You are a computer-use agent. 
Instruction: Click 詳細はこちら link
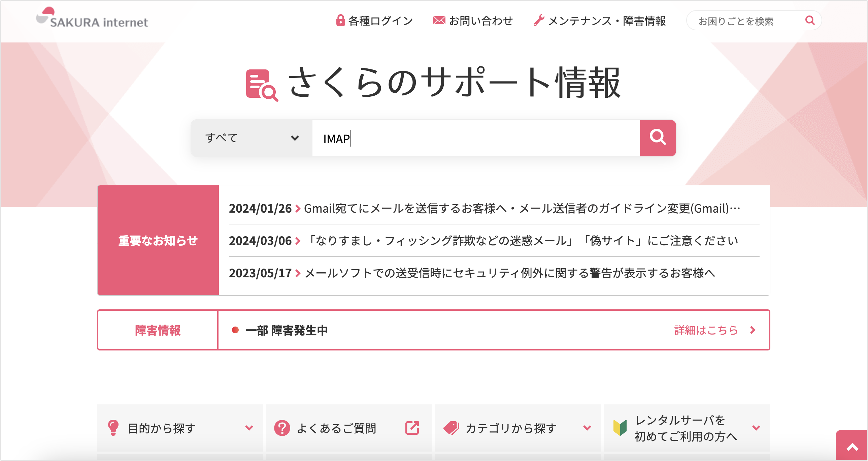click(x=714, y=330)
